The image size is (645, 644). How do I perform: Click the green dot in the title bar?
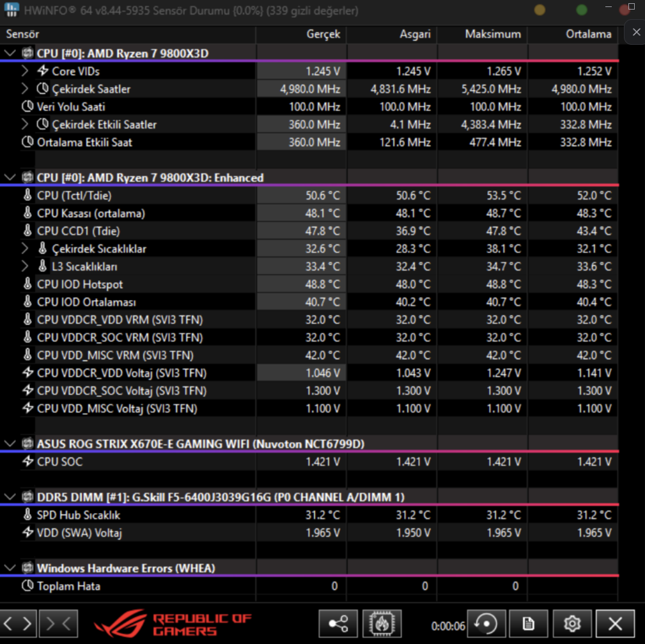582,10
